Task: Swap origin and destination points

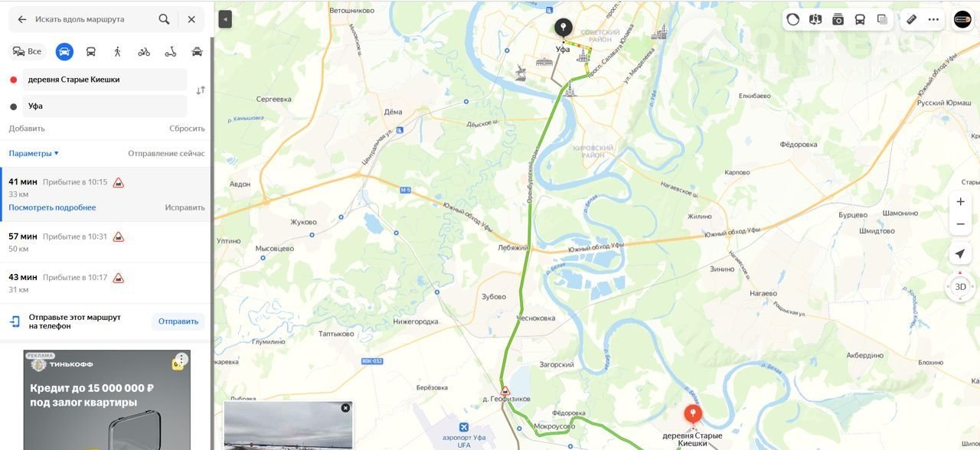Action: tap(201, 90)
